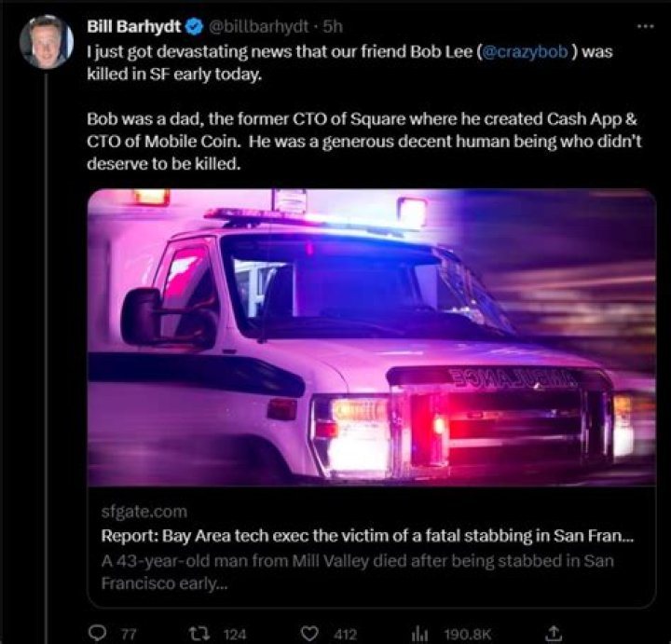Image resolution: width=671 pixels, height=644 pixels.
Task: Click the share upload arrow icon
Action: click(x=553, y=633)
